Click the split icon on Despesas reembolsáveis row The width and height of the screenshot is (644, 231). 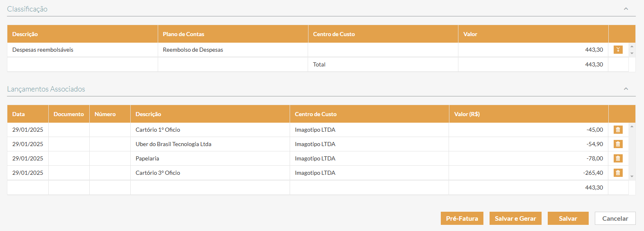(618, 50)
